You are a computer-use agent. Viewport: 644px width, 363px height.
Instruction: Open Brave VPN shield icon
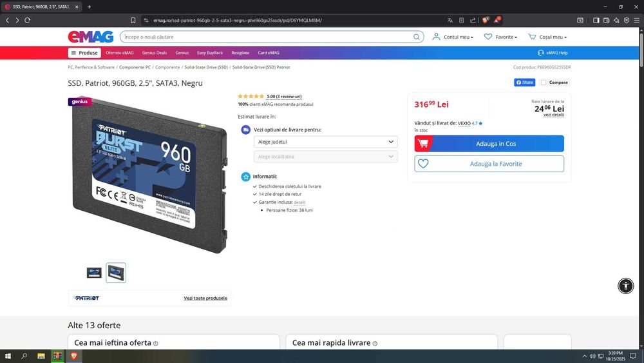627,20
